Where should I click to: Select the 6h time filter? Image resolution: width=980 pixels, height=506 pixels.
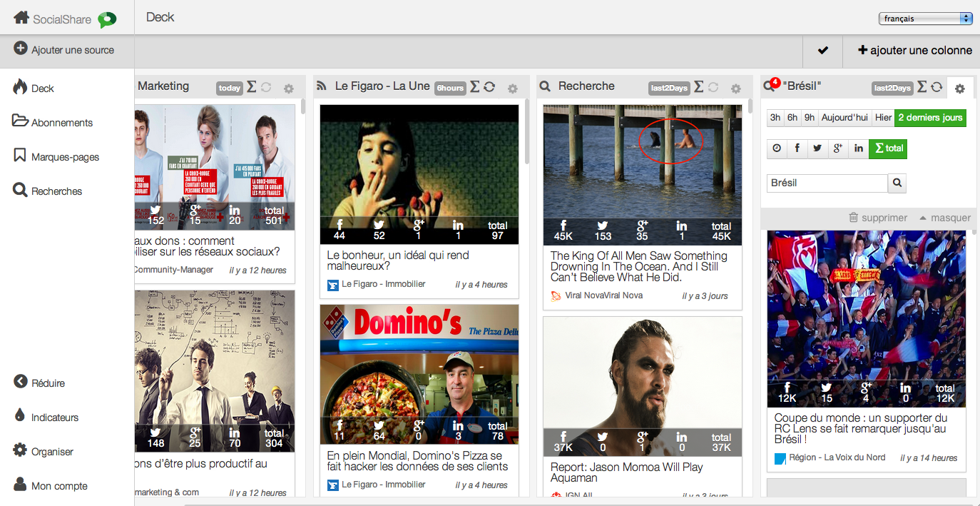792,118
